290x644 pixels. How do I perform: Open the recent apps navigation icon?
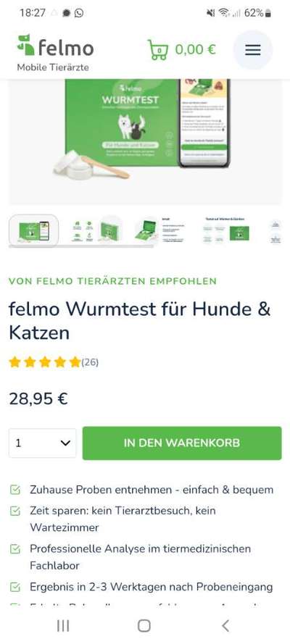63,625
